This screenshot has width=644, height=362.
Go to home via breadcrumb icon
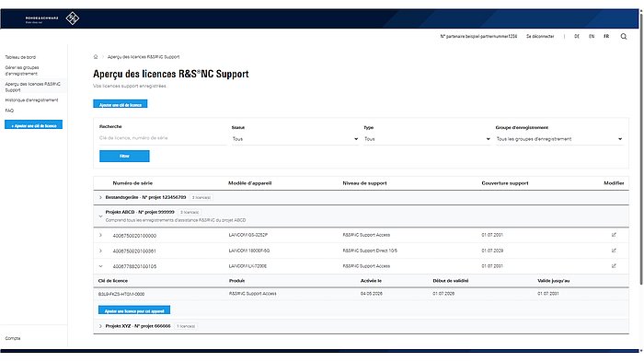pyautogui.click(x=96, y=57)
